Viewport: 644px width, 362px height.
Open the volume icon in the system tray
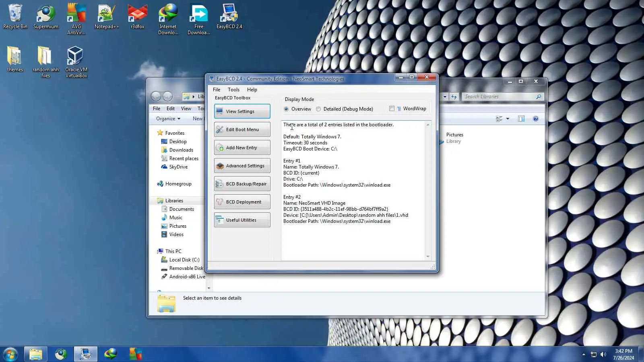pyautogui.click(x=603, y=354)
